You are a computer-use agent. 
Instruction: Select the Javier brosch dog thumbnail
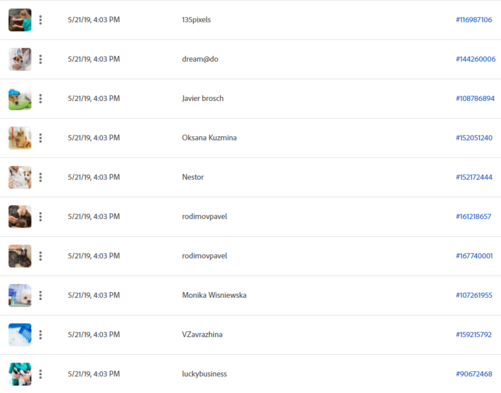20,99
